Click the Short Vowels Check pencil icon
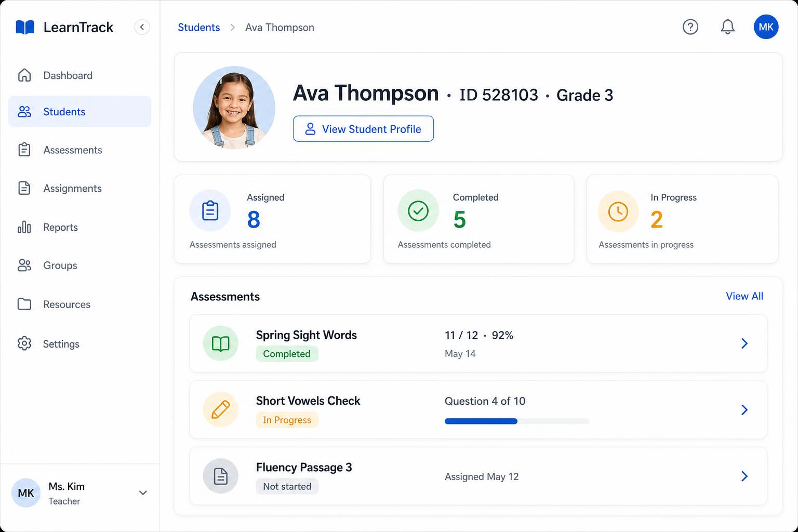 tap(220, 409)
